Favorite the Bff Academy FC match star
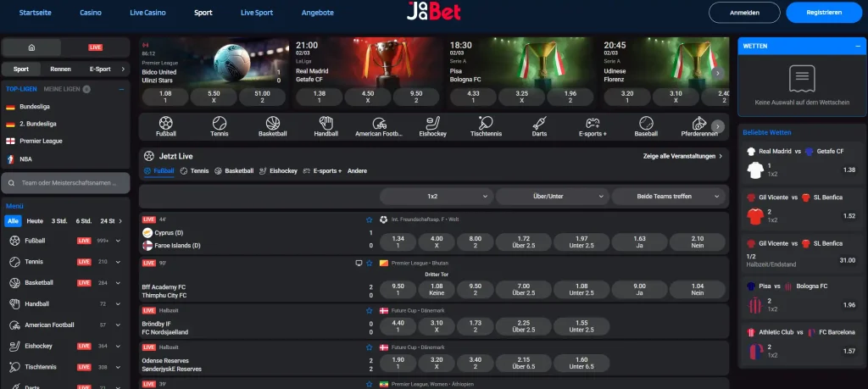 [x=370, y=264]
